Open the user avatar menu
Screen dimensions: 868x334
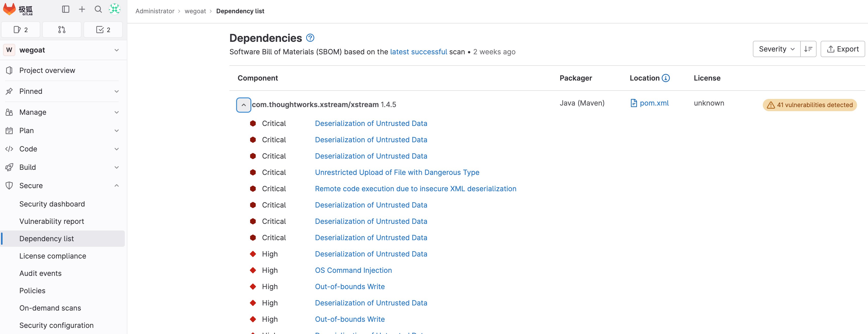[x=115, y=9]
